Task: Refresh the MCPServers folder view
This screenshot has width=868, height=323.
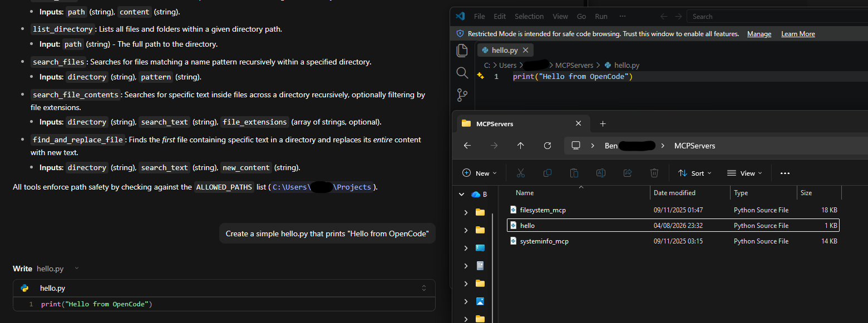Action: pos(548,146)
